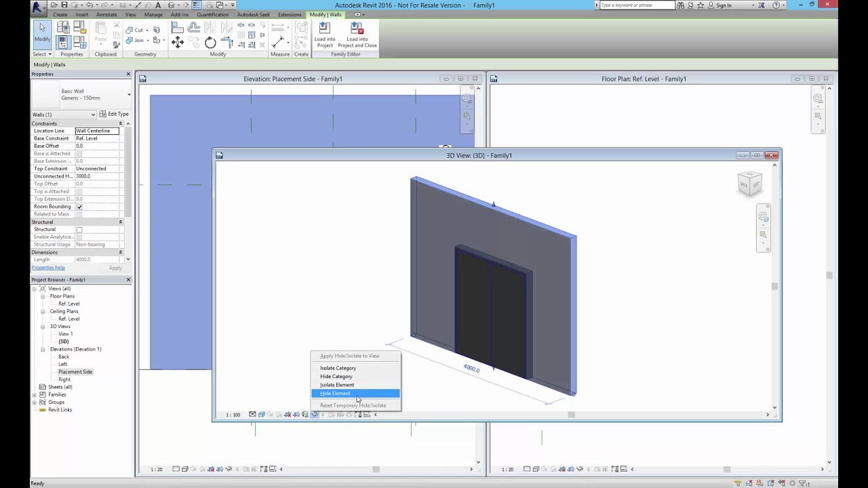The image size is (868, 488).
Task: Close the Project Browser panel
Action: [128, 280]
